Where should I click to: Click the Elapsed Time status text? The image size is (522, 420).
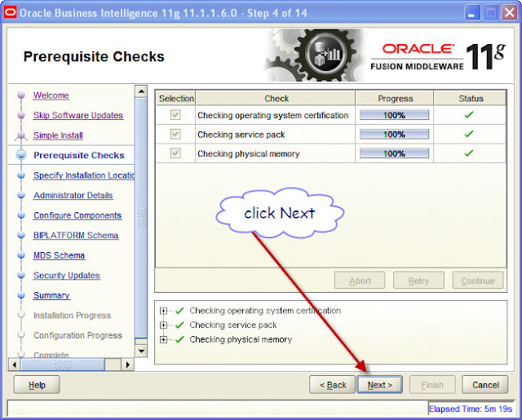[x=471, y=409]
